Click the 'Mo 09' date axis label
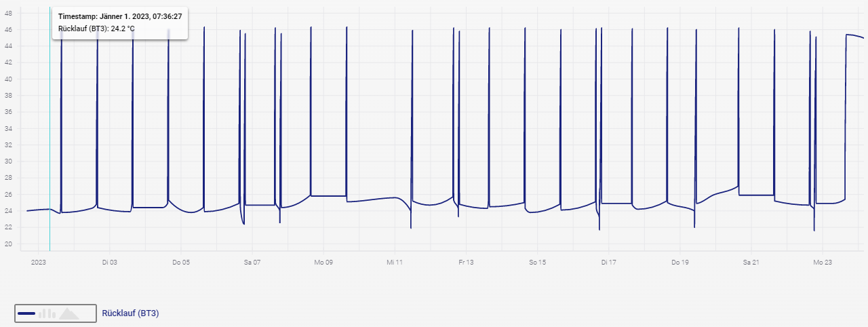This screenshot has width=868, height=327. tap(323, 262)
